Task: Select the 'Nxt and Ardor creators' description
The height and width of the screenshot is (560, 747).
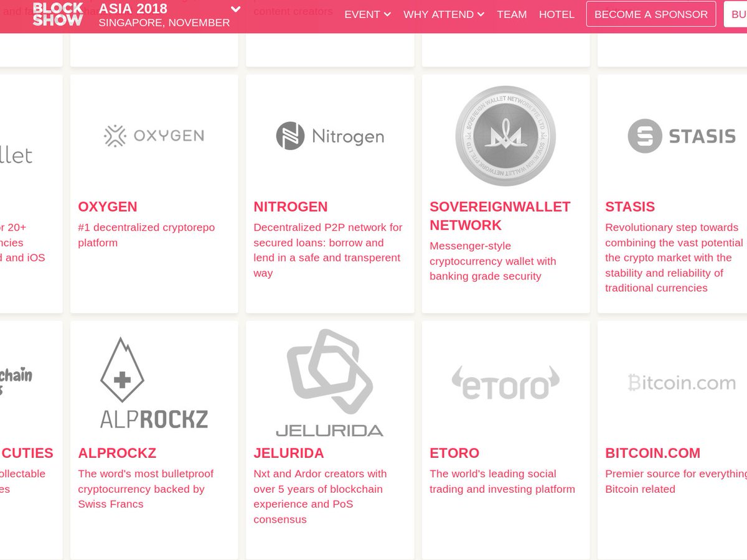Action: [320, 497]
